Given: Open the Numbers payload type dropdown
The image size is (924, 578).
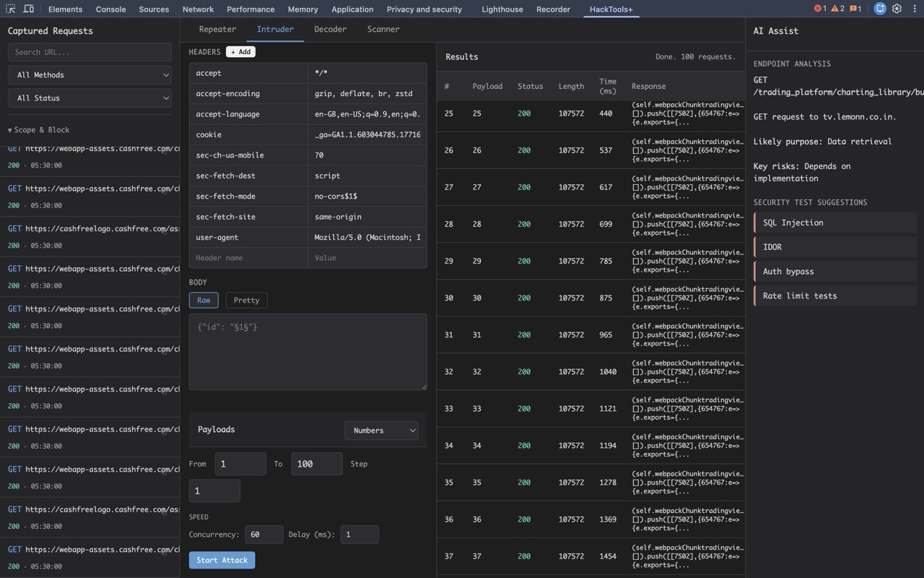Looking at the screenshot, I should pyautogui.click(x=381, y=430).
